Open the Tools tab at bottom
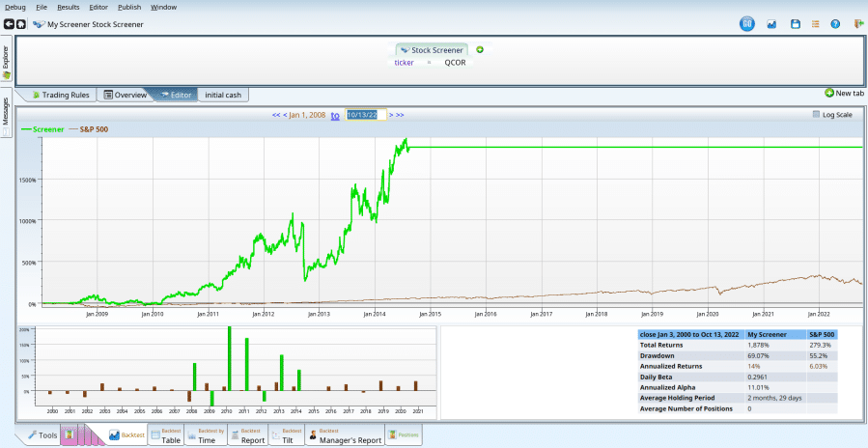This screenshot has width=868, height=448. tap(42, 435)
